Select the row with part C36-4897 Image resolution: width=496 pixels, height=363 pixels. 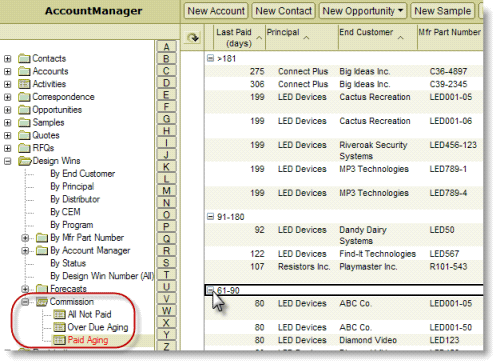344,71
